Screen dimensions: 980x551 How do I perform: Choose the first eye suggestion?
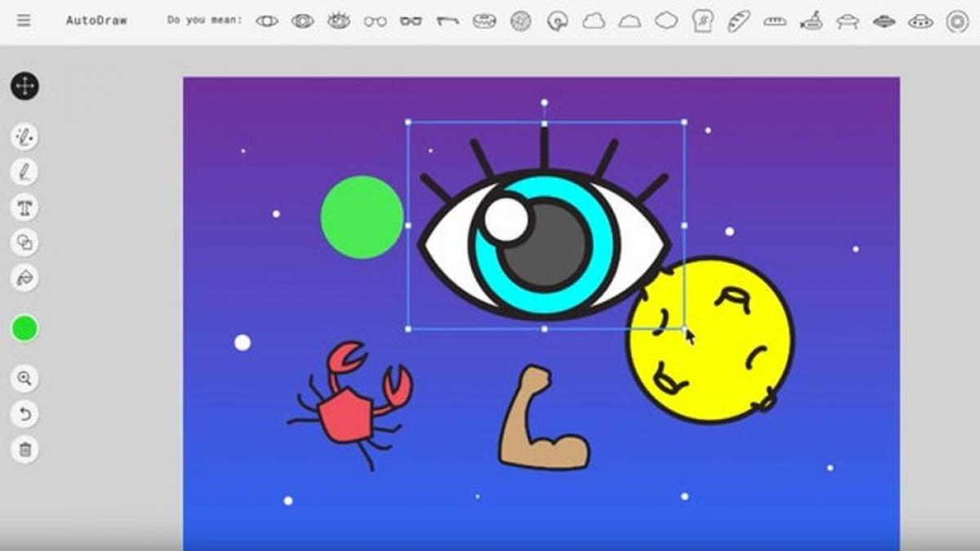coord(266,20)
